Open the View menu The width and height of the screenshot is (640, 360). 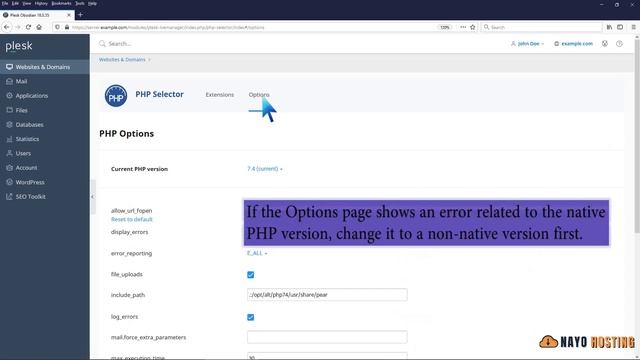(x=27, y=3)
